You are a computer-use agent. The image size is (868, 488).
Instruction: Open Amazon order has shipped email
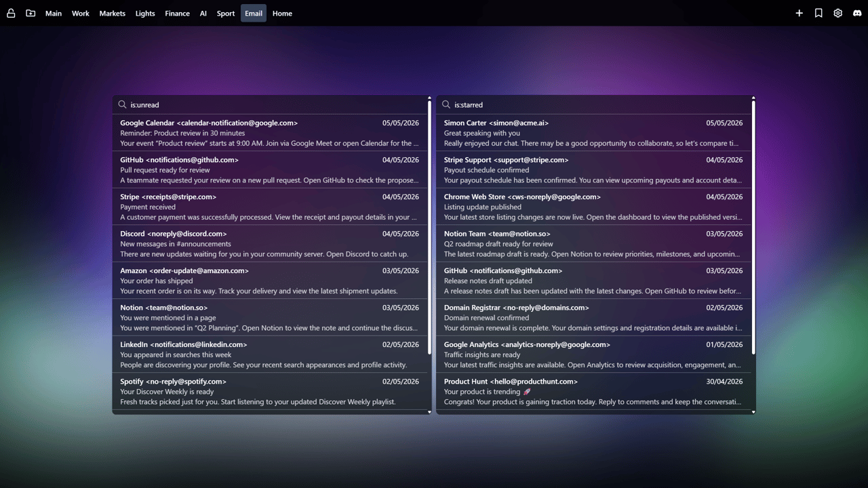[270, 281]
